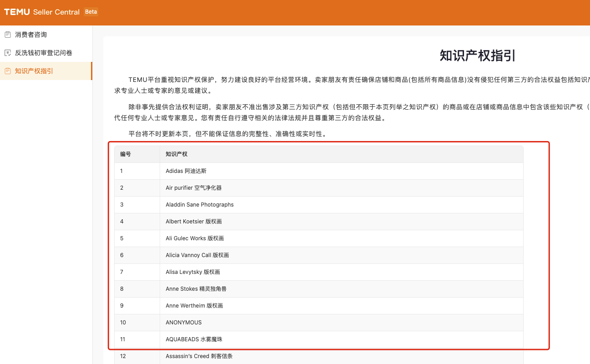
Task: Click number 12 in 编号 column
Action: (x=123, y=356)
